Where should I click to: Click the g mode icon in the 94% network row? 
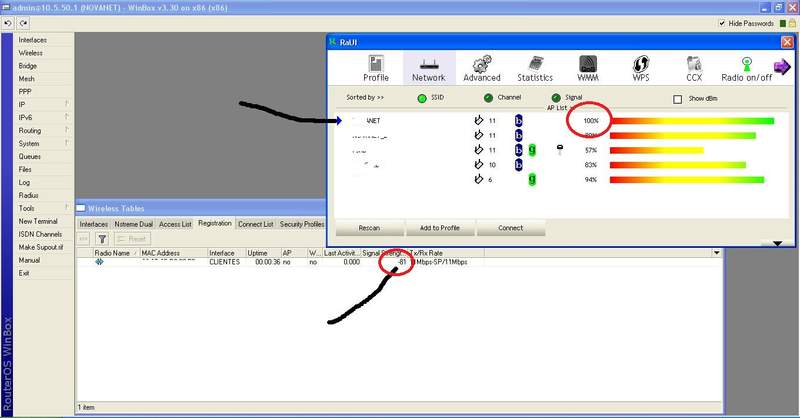(532, 179)
